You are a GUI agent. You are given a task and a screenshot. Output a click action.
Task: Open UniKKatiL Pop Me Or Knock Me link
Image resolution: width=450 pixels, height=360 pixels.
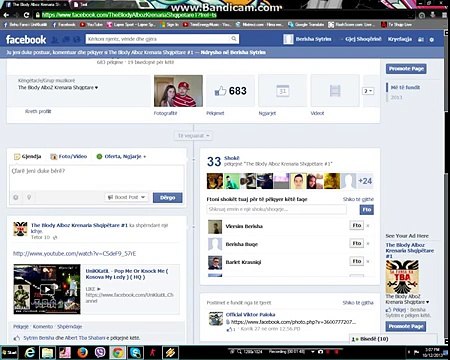(127, 274)
